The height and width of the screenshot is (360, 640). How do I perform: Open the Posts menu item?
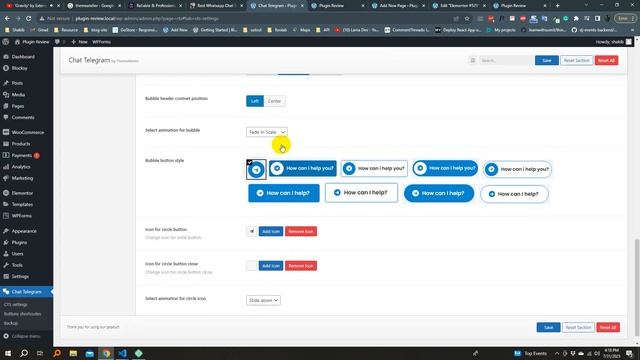17,83
